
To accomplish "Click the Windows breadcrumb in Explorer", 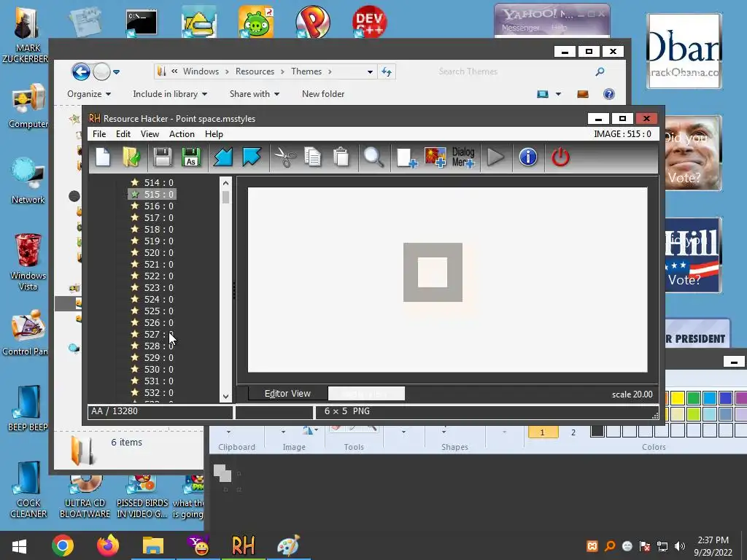I will 201,71.
